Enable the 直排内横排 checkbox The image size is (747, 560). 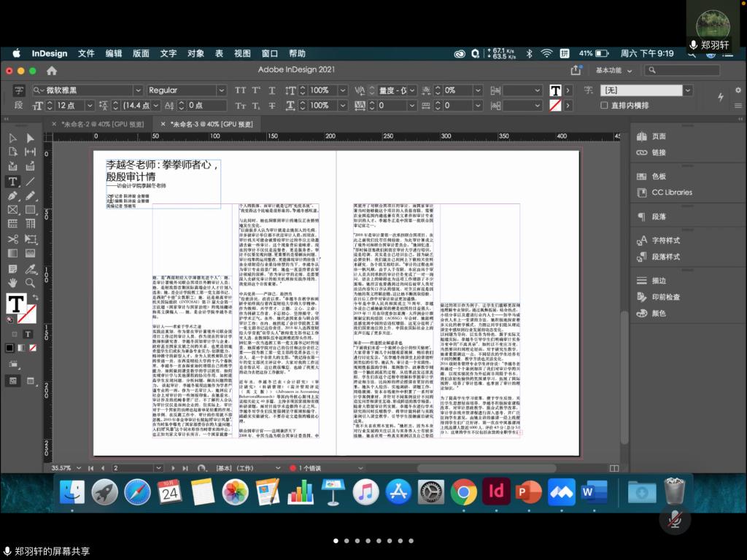coord(604,106)
